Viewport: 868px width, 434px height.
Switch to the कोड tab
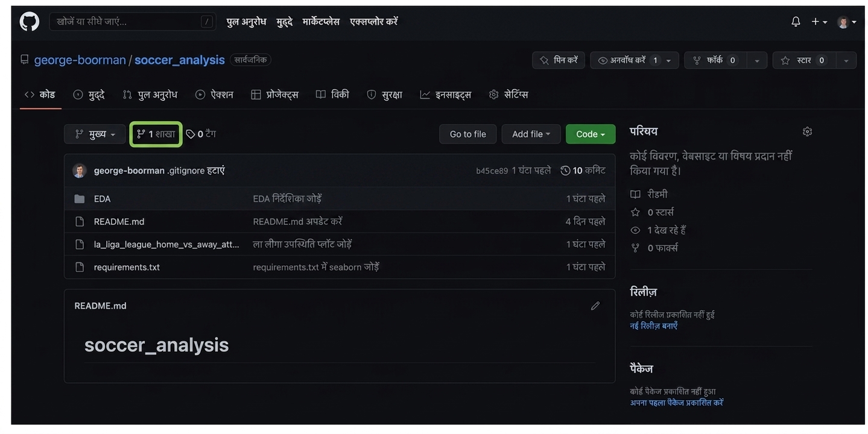point(40,95)
